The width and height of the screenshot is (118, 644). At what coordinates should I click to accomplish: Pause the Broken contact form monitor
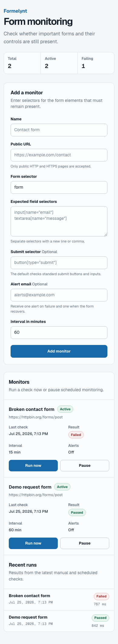[x=85, y=465]
